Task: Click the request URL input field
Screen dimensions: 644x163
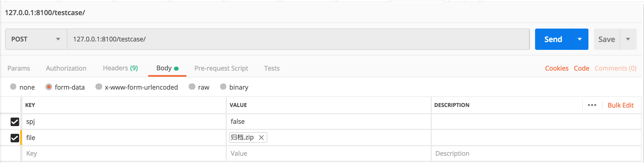Action: click(x=298, y=39)
